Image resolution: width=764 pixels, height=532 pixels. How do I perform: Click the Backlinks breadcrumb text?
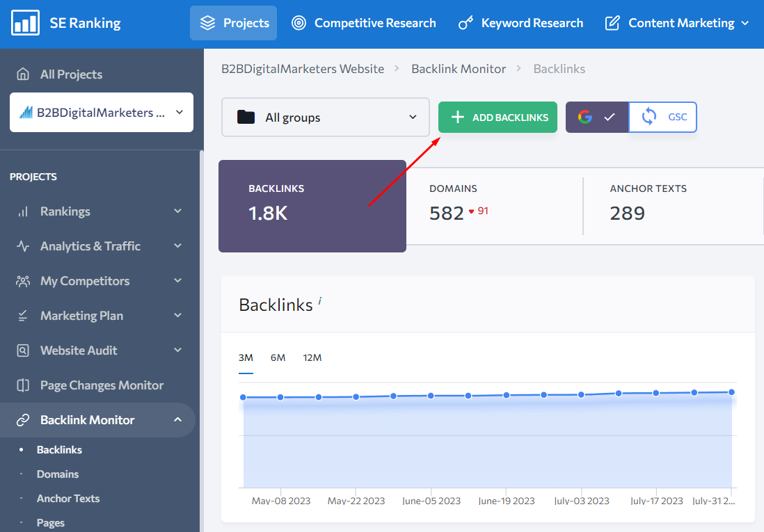click(x=559, y=69)
